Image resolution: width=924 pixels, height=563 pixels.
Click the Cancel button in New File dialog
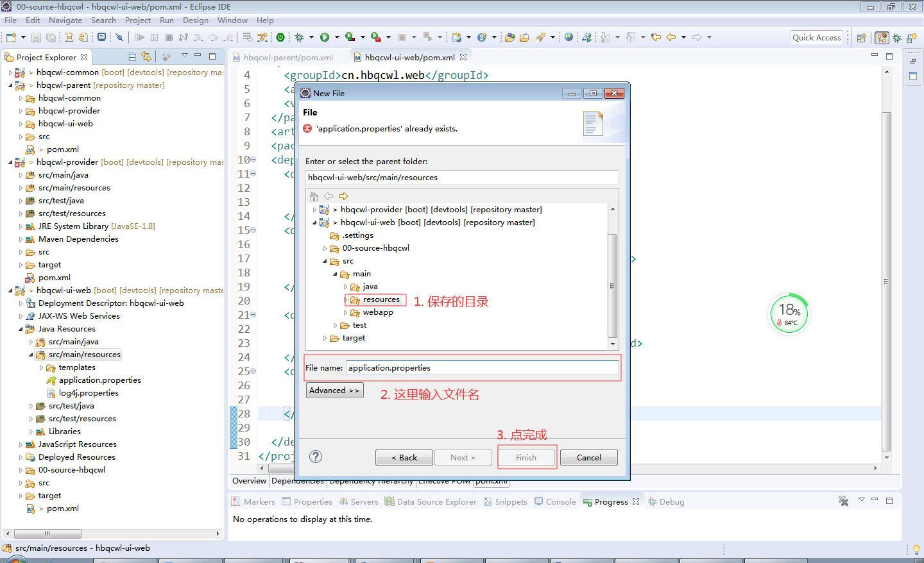coord(589,457)
